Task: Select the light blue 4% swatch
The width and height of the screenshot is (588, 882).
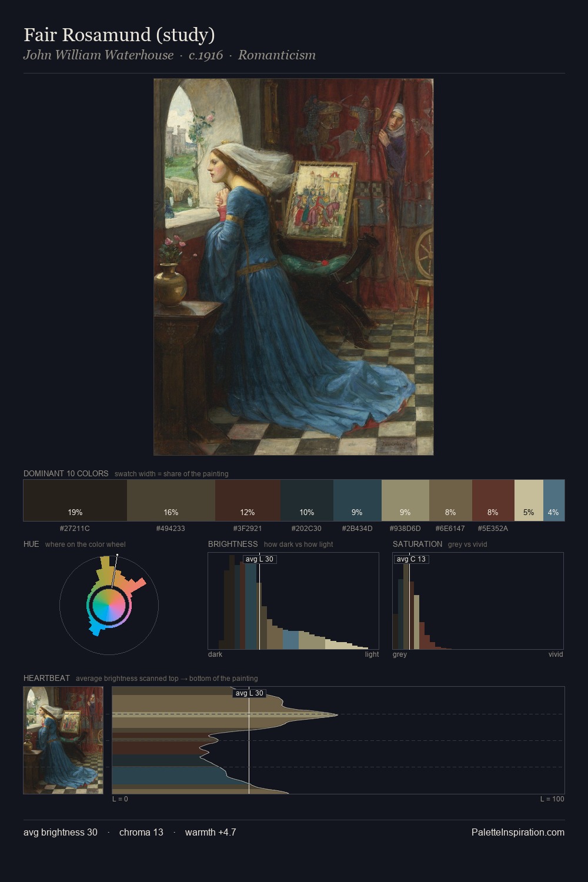Action: 554,500
